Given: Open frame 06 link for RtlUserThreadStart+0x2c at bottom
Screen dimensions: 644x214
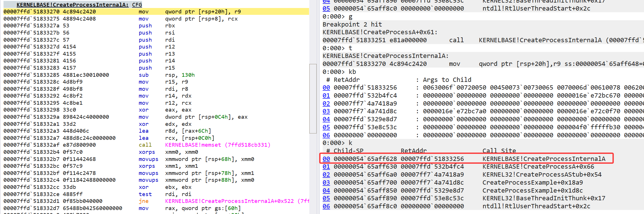Looking at the screenshot, I should pyautogui.click(x=326, y=206).
